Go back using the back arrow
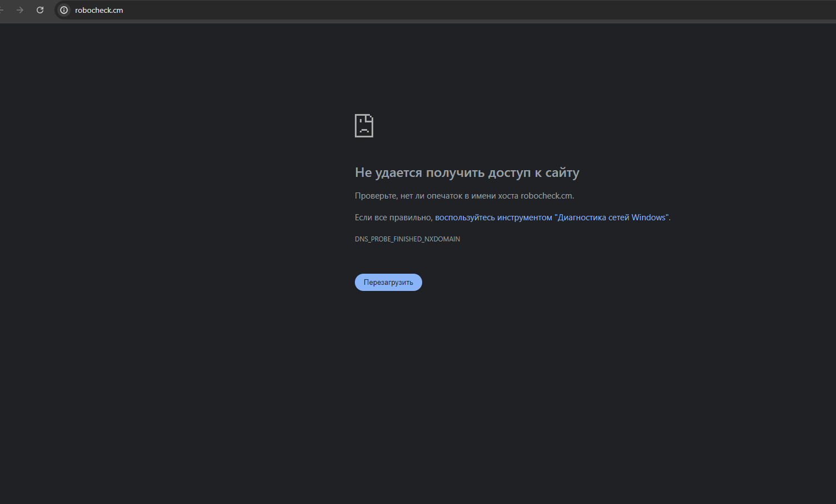The height and width of the screenshot is (504, 836). pyautogui.click(x=2, y=10)
